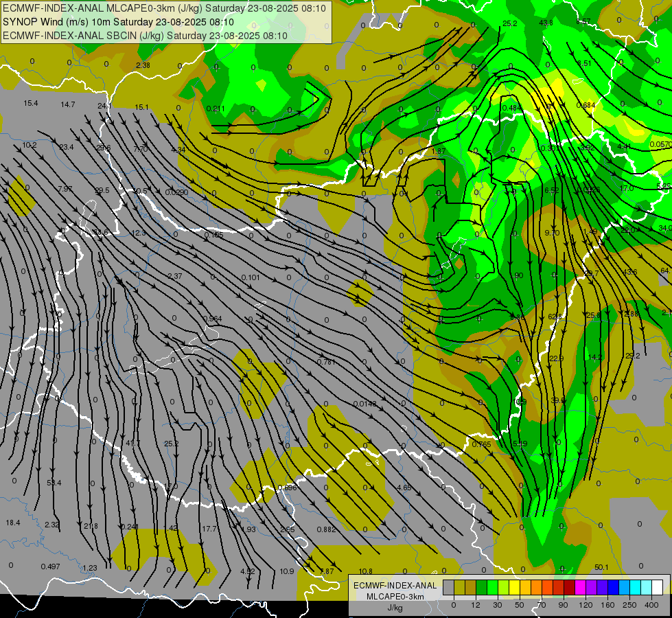Click the map value 9.70
Viewport: 672px width, 618px height.
[552, 233]
